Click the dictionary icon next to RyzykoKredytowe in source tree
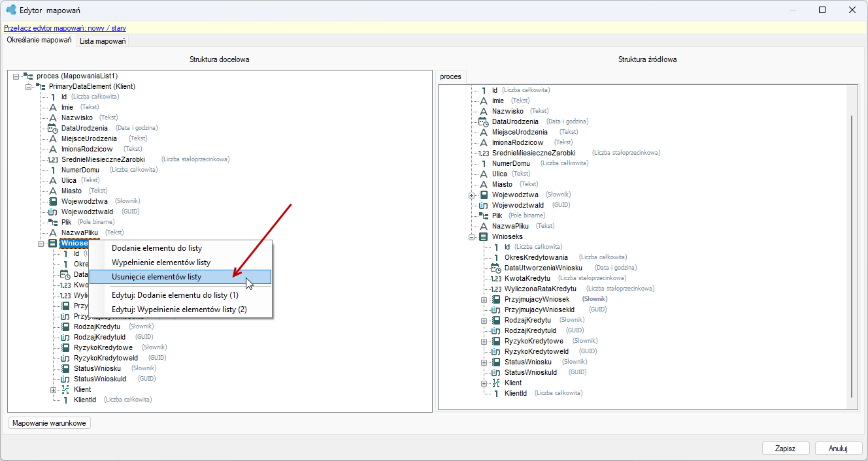 pos(496,341)
